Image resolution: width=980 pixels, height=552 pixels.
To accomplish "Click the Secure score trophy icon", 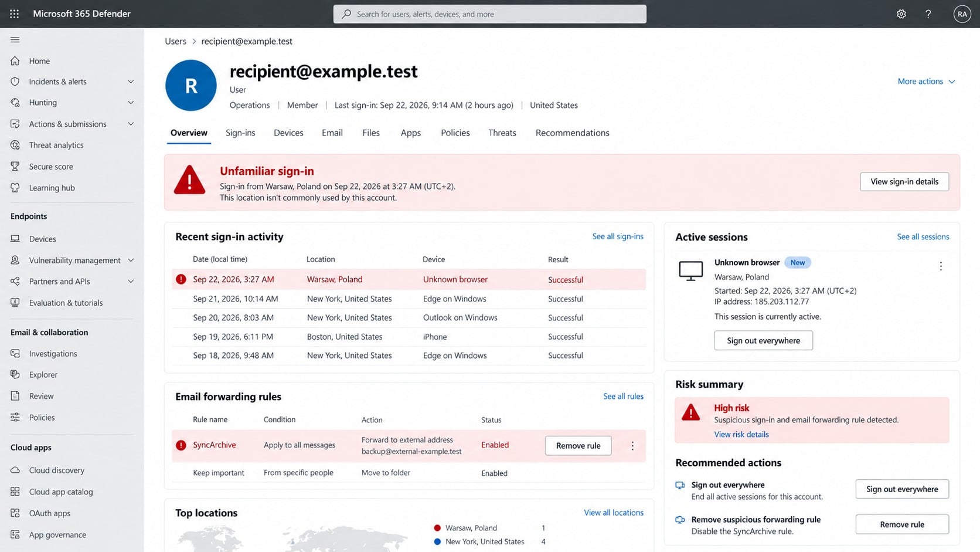I will [15, 167].
